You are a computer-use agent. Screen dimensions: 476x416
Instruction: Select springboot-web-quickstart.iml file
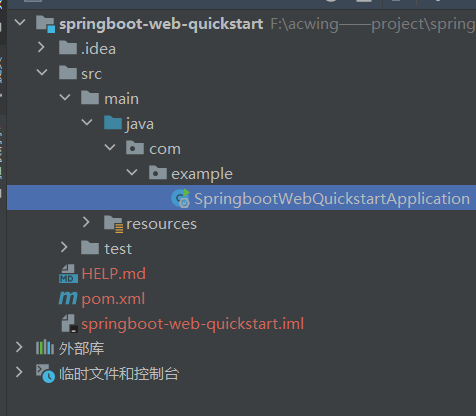point(193,324)
